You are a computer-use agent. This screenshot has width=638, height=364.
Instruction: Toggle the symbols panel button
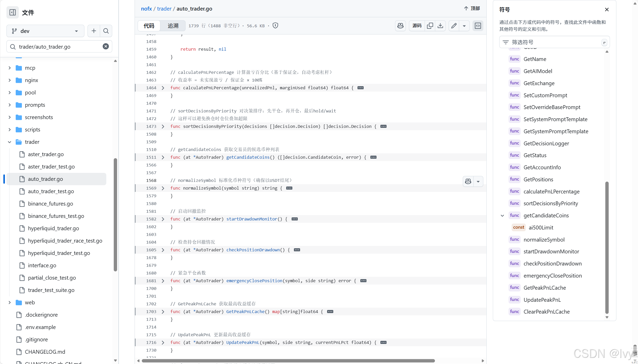click(x=478, y=26)
